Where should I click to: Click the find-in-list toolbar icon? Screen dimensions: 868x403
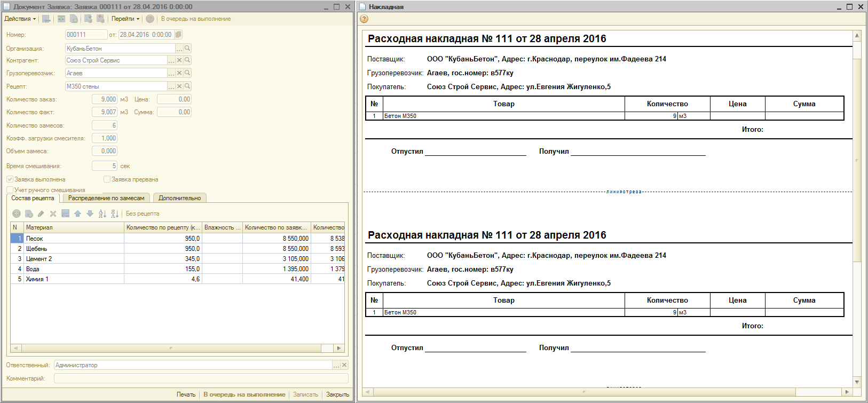46,19
